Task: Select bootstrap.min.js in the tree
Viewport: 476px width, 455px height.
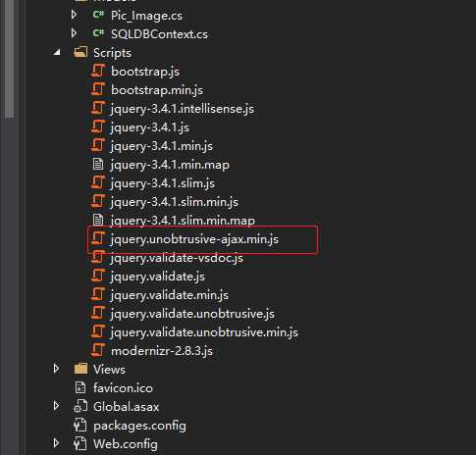Action: (x=157, y=90)
